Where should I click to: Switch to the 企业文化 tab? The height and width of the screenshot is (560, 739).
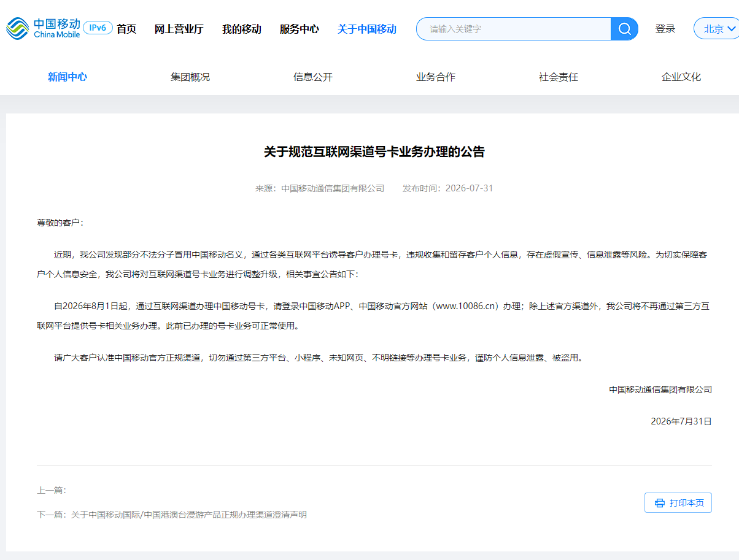(681, 77)
